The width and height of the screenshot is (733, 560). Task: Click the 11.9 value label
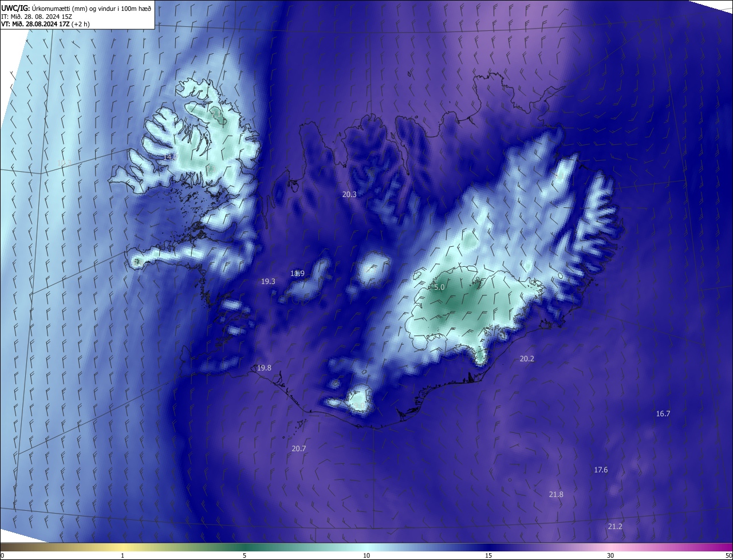(x=297, y=274)
